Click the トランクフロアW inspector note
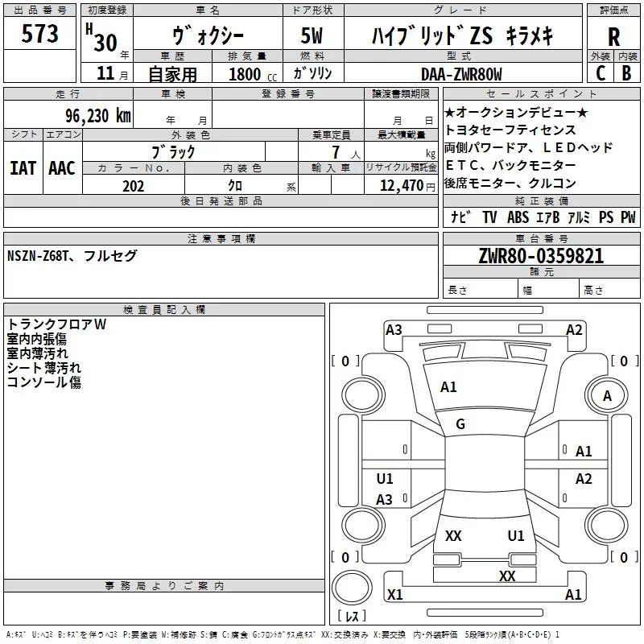The height and width of the screenshot is (644, 644). click(x=57, y=324)
